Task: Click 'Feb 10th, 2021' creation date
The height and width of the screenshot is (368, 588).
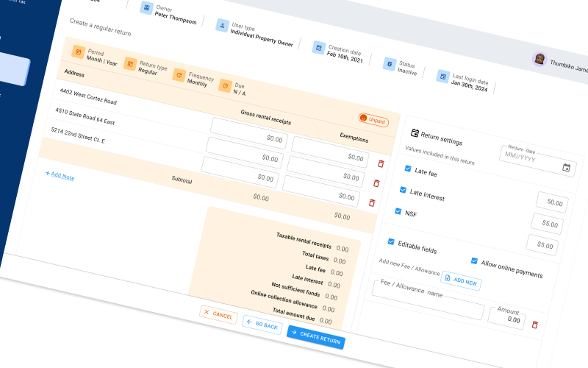Action: pyautogui.click(x=345, y=57)
